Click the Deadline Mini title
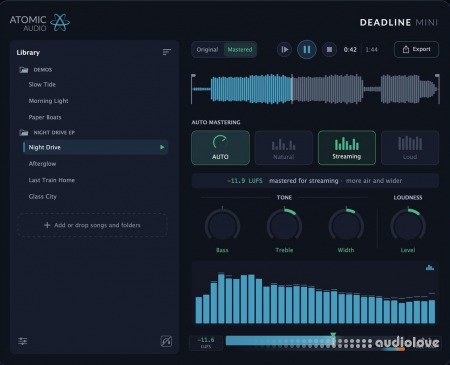The image size is (450, 365). click(399, 22)
